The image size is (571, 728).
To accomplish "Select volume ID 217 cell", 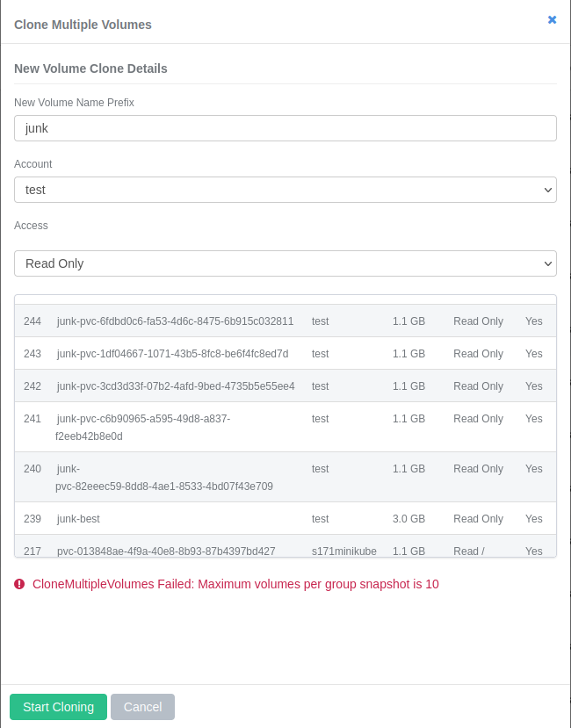I will [33, 551].
